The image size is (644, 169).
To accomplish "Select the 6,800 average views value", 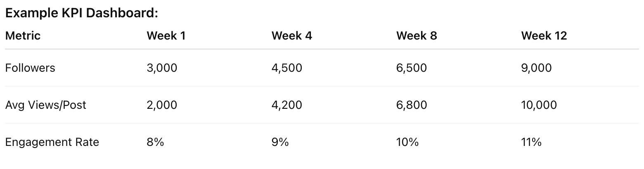I will [x=411, y=105].
